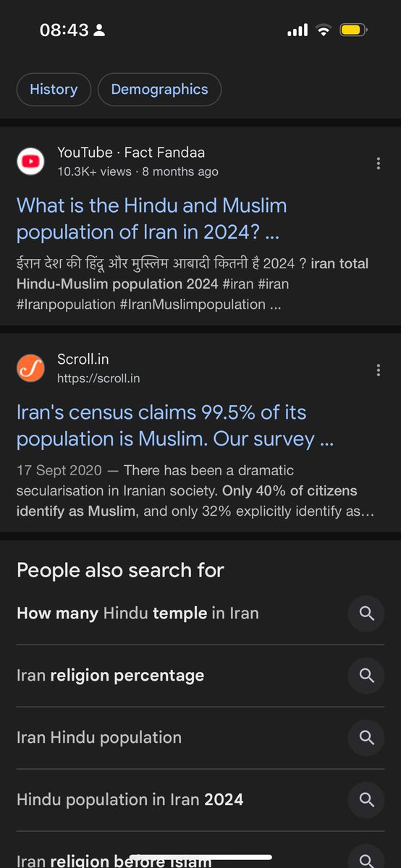
Task: Open Iran's census claims 99.5% article
Action: coord(175,425)
